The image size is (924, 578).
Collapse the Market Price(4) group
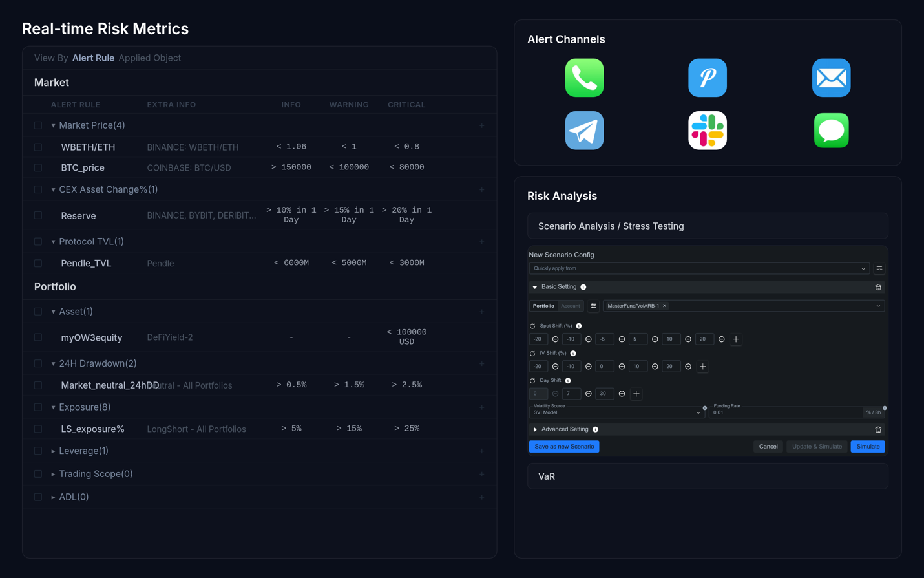[53, 125]
